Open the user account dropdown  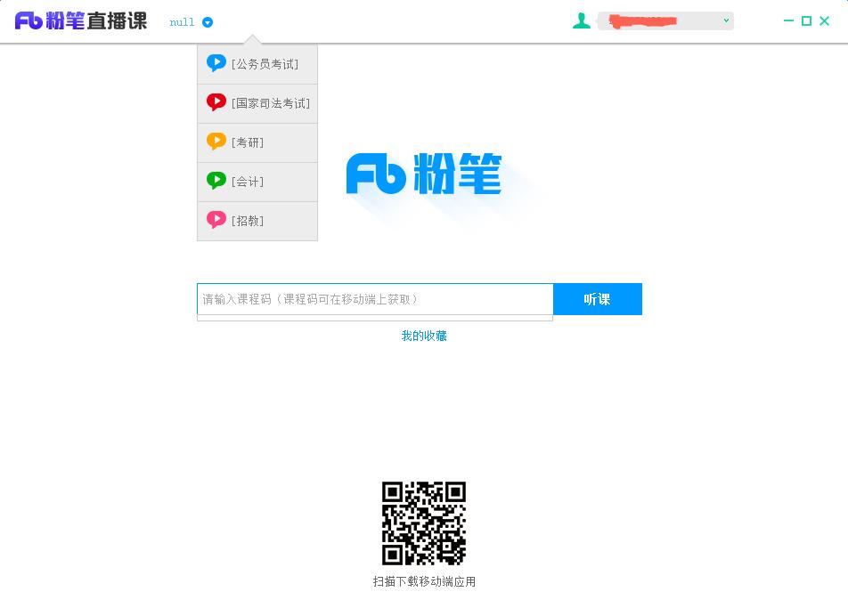click(x=665, y=20)
